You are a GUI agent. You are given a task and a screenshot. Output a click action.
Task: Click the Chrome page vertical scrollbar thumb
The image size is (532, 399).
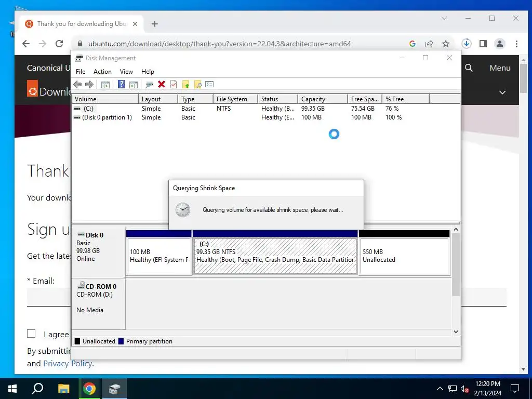pos(523,78)
